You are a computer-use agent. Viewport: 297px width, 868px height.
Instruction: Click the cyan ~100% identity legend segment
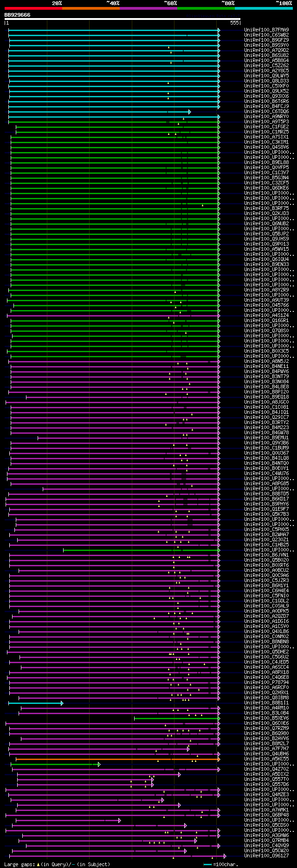click(x=263, y=8)
